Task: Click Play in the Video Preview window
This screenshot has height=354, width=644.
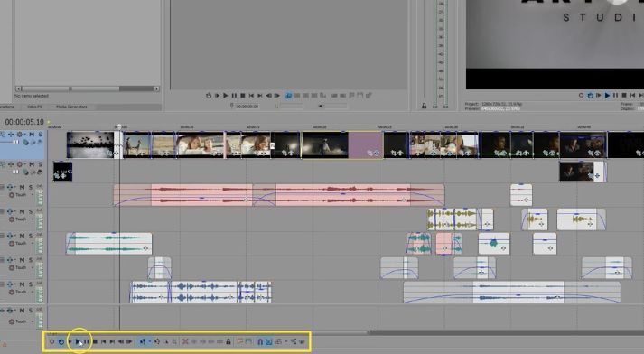Action: click(x=607, y=96)
